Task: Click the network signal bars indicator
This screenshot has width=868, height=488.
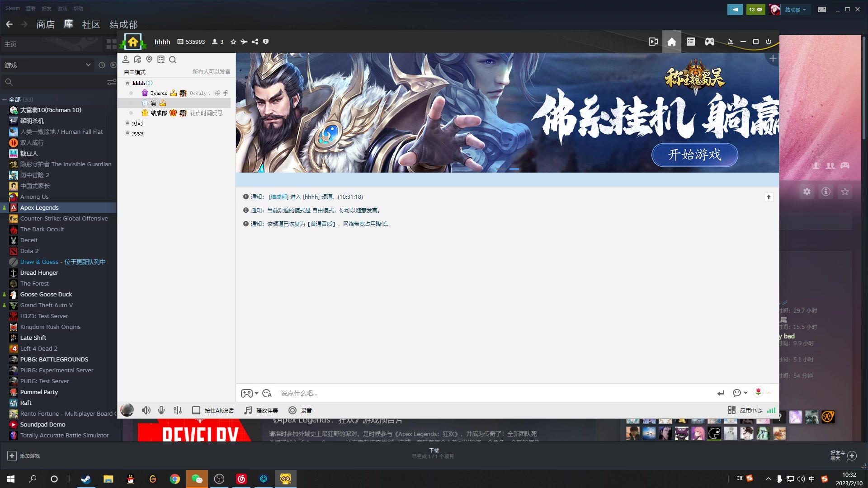Action: [771, 410]
